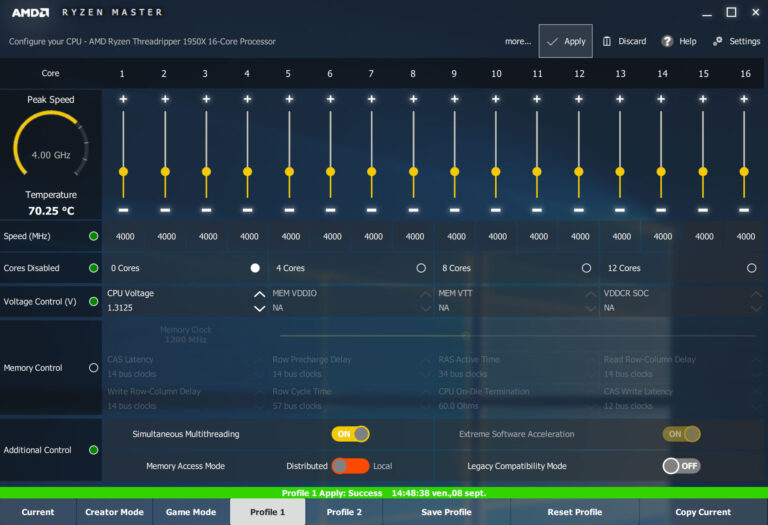Click the core 3 speed value 4000 field

click(x=208, y=237)
